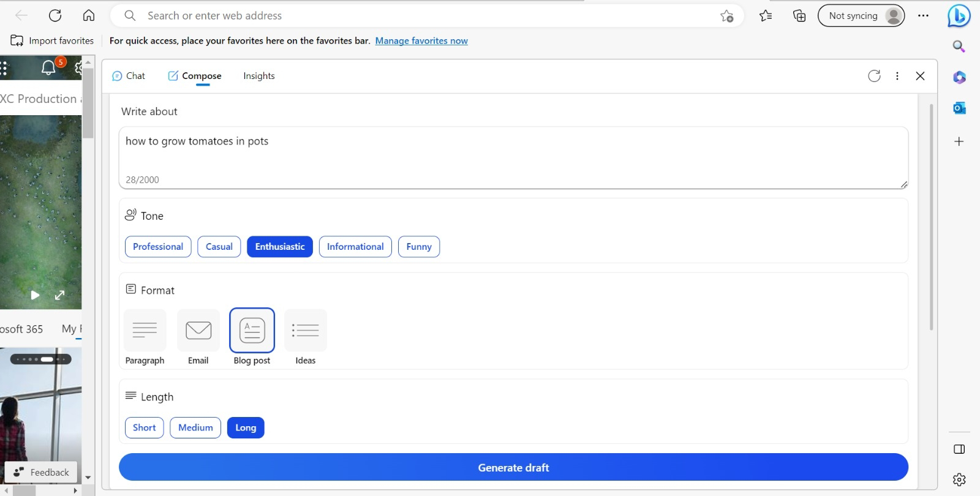
Task: Open the Collections icon
Action: (799, 16)
